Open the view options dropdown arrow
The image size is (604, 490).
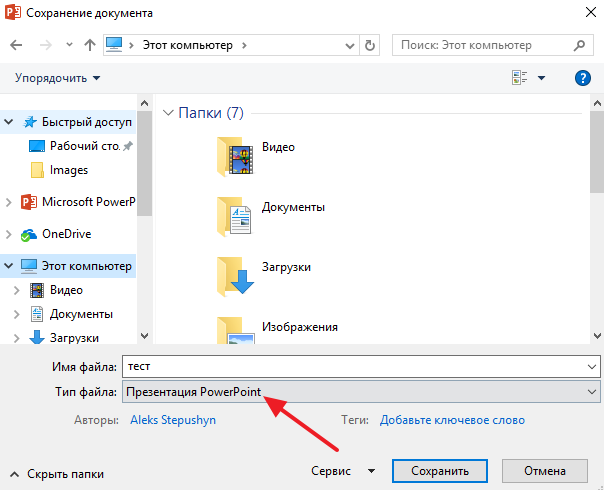click(542, 78)
